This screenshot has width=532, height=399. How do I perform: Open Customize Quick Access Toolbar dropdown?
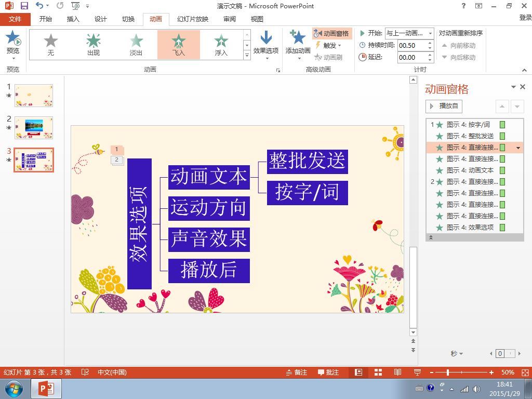(x=87, y=6)
